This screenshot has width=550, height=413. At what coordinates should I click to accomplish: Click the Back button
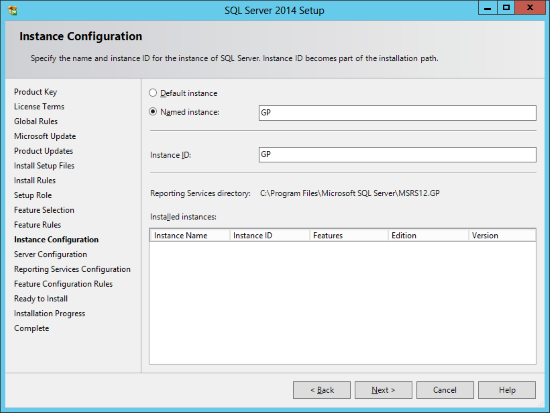point(322,390)
